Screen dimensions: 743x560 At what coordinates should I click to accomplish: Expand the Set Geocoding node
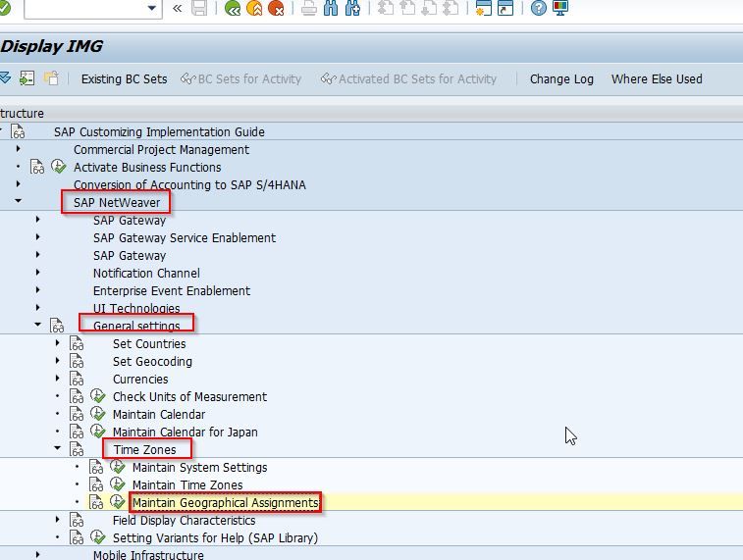[x=57, y=360]
